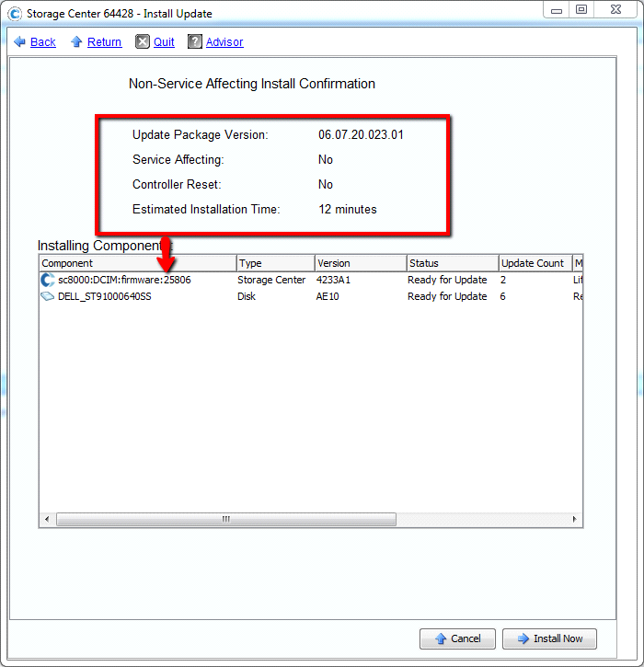The height and width of the screenshot is (667, 644).
Task: Click the Storage Center type cell
Action: coord(271,280)
